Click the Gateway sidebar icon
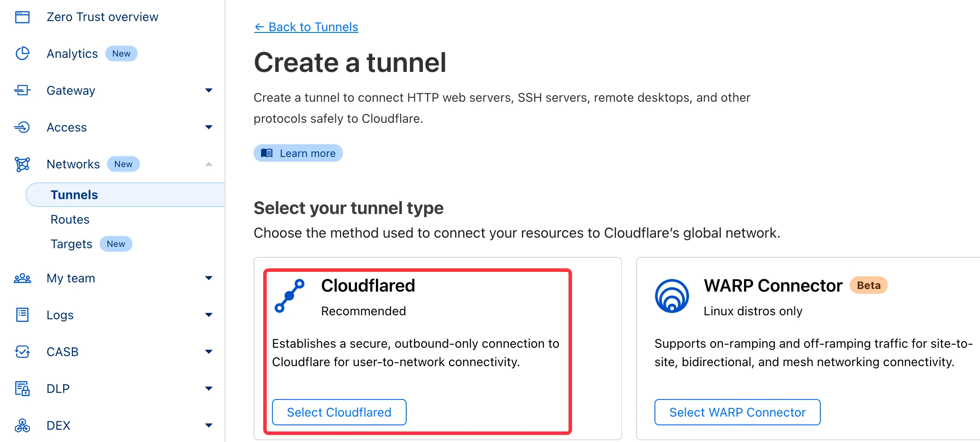Screen dimensions: 980x442 [22, 90]
